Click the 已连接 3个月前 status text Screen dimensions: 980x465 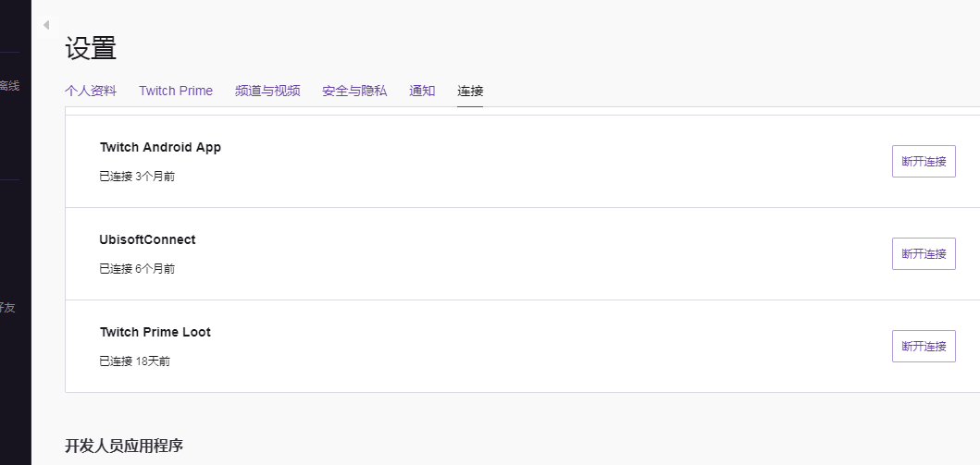click(x=137, y=176)
